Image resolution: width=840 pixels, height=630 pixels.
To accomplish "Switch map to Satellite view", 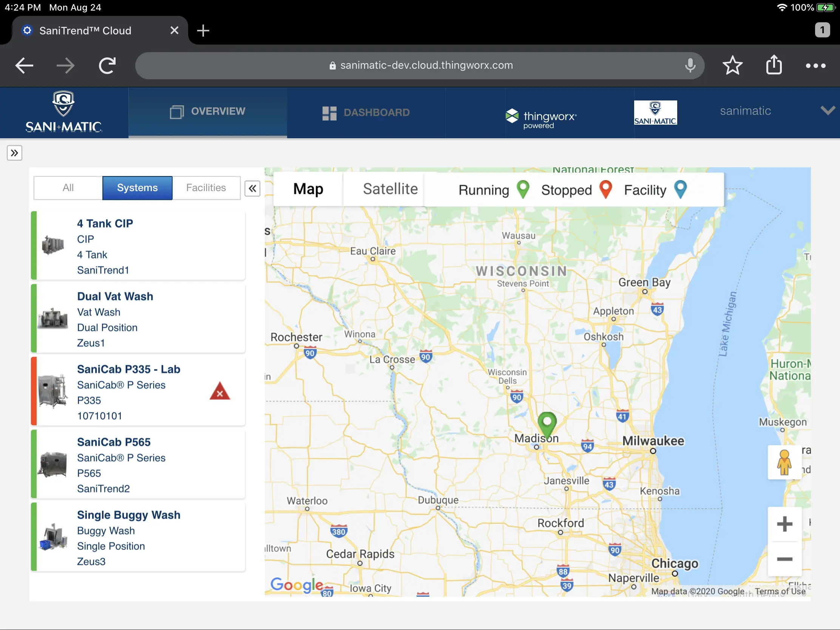I will click(390, 189).
